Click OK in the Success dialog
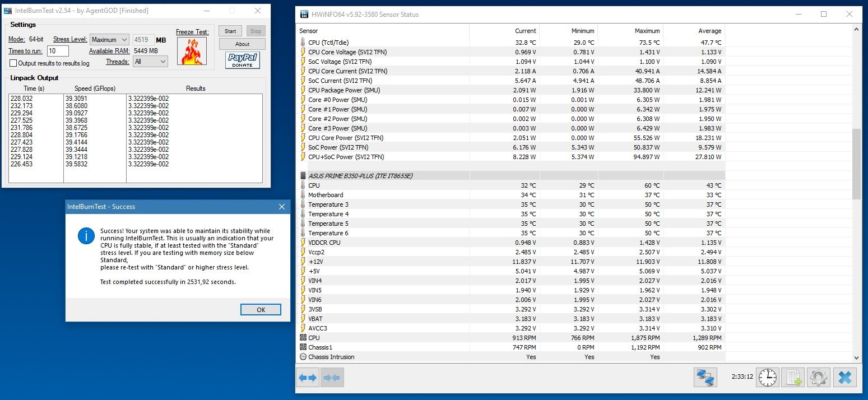Viewport: 868px width, 400px height. pos(261,310)
